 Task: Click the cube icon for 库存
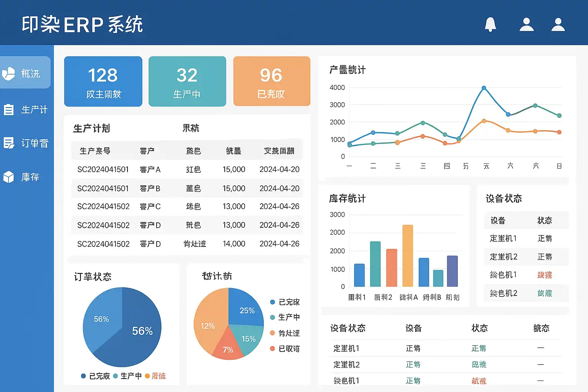click(8, 177)
